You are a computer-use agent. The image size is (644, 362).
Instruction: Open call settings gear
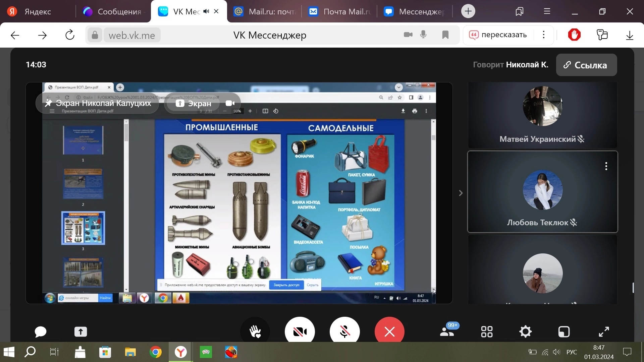(525, 332)
